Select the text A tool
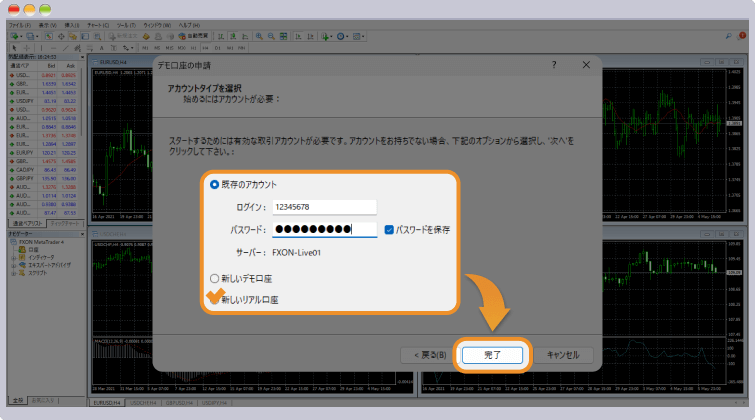 (102, 48)
